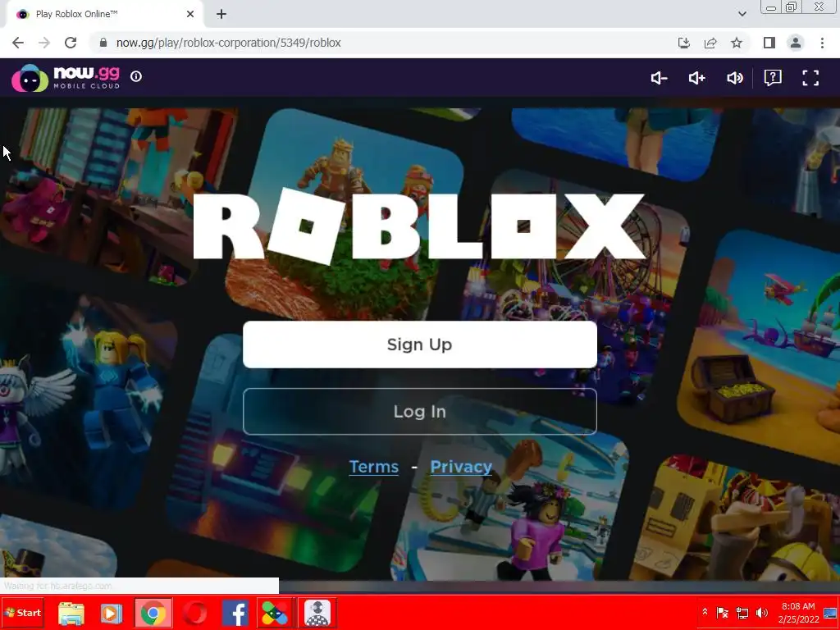The image size is (840, 630).
Task: Show hidden tray icons
Action: pos(705,612)
